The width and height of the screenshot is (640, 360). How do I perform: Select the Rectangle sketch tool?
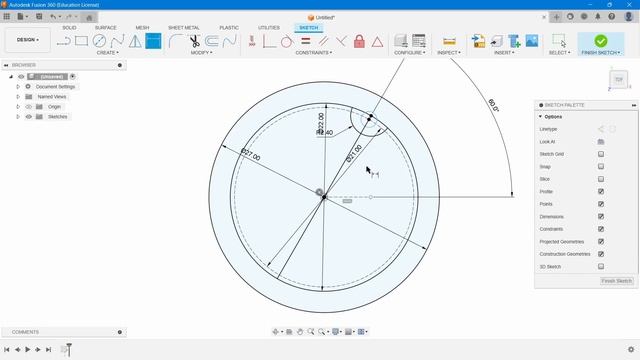tap(82, 41)
